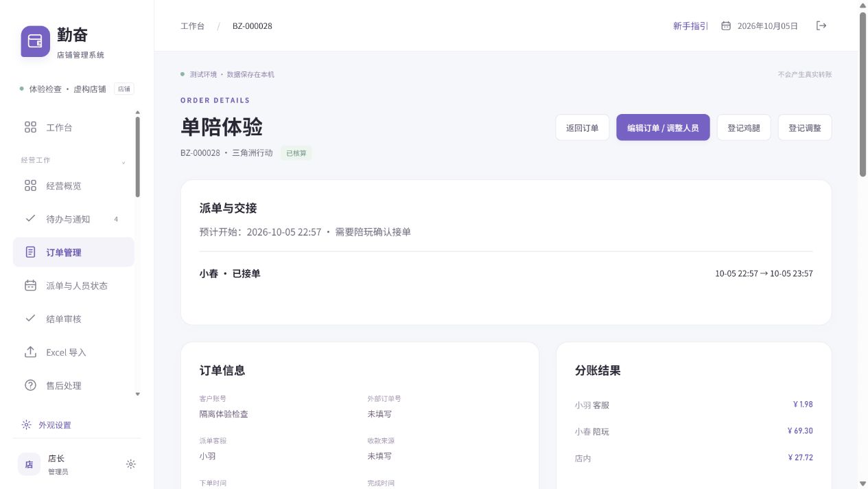The width and height of the screenshot is (868, 489).
Task: Click the 待办与通知 count badge 4
Action: 116,219
